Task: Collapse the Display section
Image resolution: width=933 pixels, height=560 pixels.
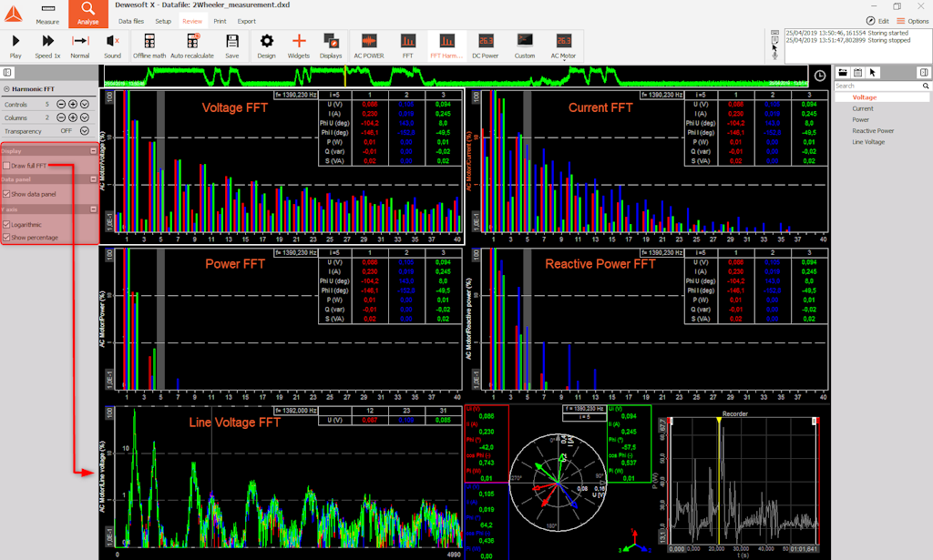Action: 94,151
